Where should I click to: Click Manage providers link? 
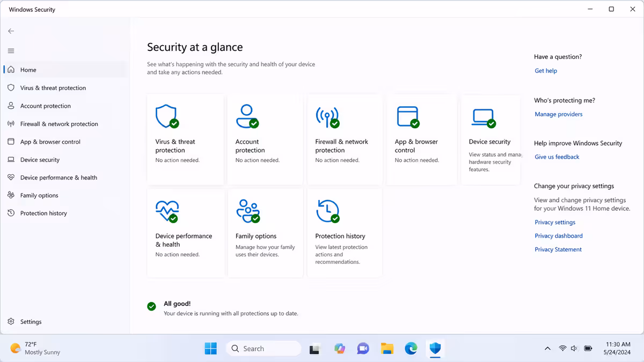click(558, 114)
